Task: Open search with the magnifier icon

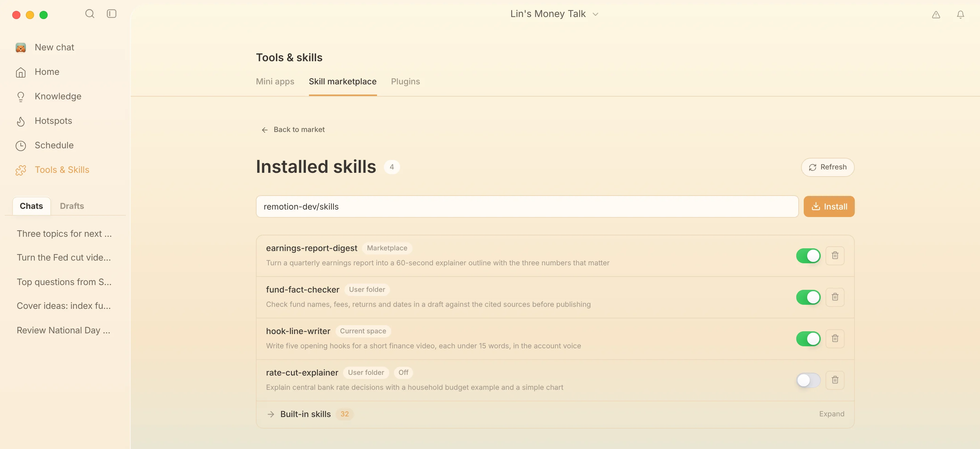Action: 90,14
